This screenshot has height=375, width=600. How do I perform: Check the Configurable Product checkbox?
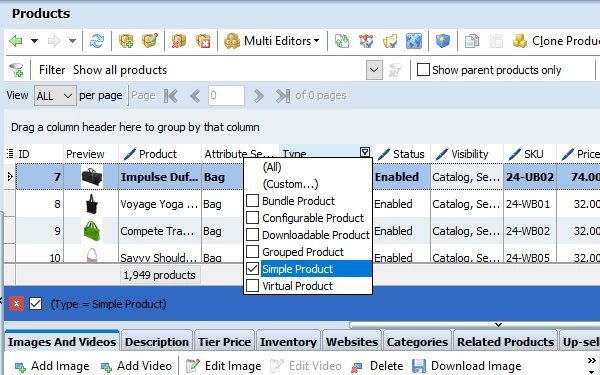click(x=252, y=217)
